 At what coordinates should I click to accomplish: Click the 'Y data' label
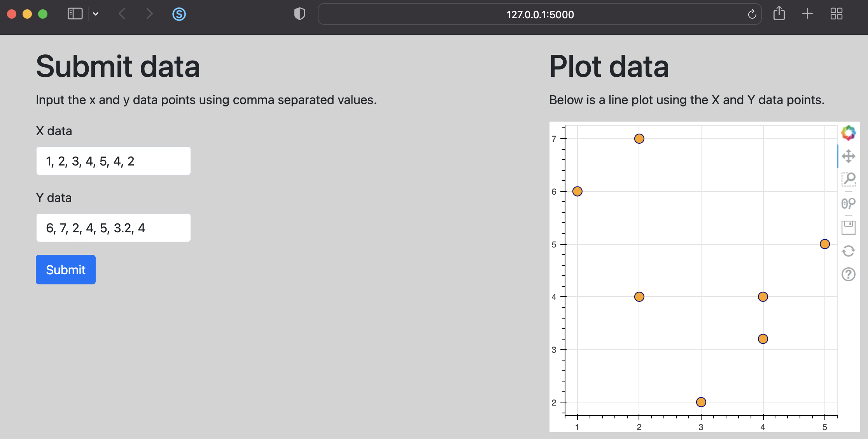[54, 198]
